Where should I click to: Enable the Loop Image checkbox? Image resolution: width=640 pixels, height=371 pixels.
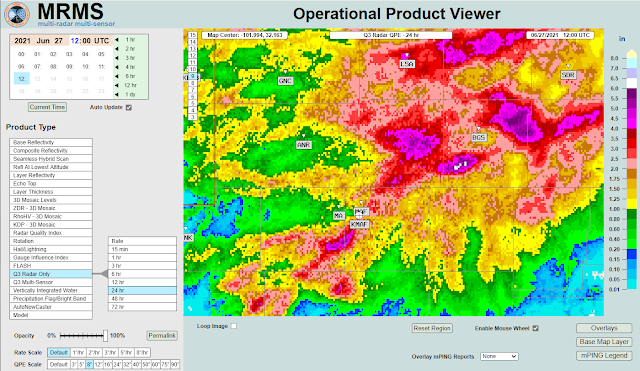pos(234,326)
